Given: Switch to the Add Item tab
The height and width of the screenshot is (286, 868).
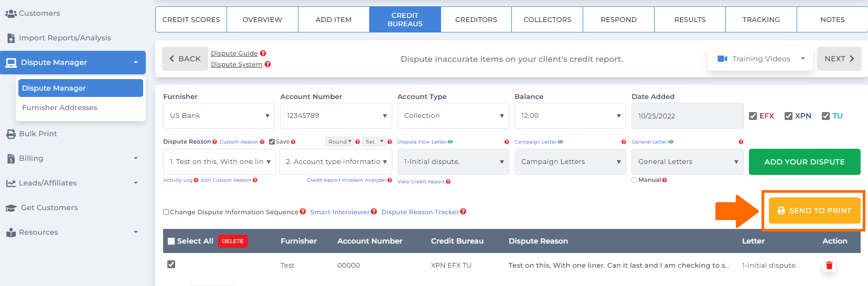Looking at the screenshot, I should [x=334, y=19].
